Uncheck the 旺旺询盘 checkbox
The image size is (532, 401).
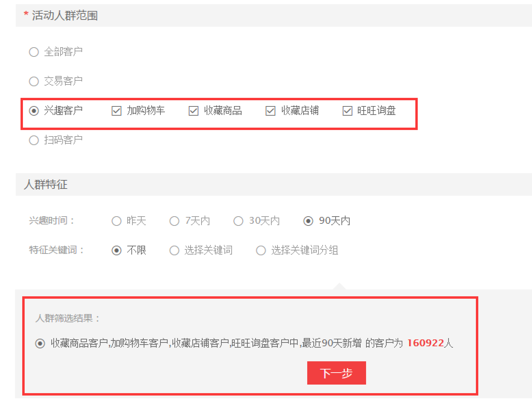[348, 111]
